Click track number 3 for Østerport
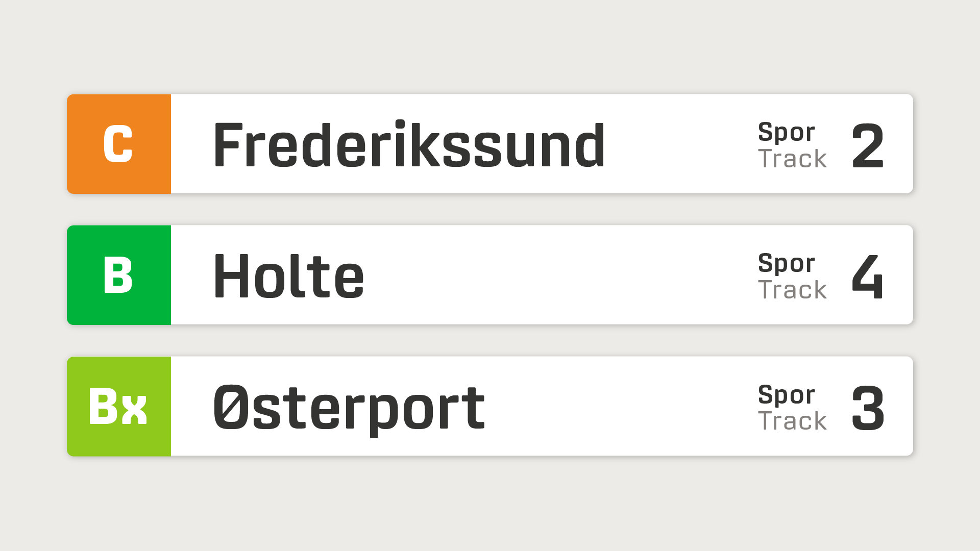This screenshot has height=551, width=980. [x=868, y=408]
